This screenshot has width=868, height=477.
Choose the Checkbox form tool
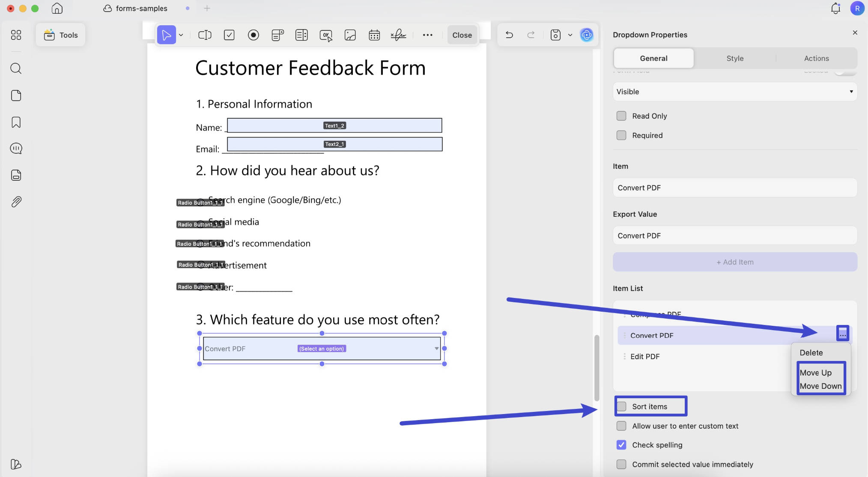tap(229, 35)
